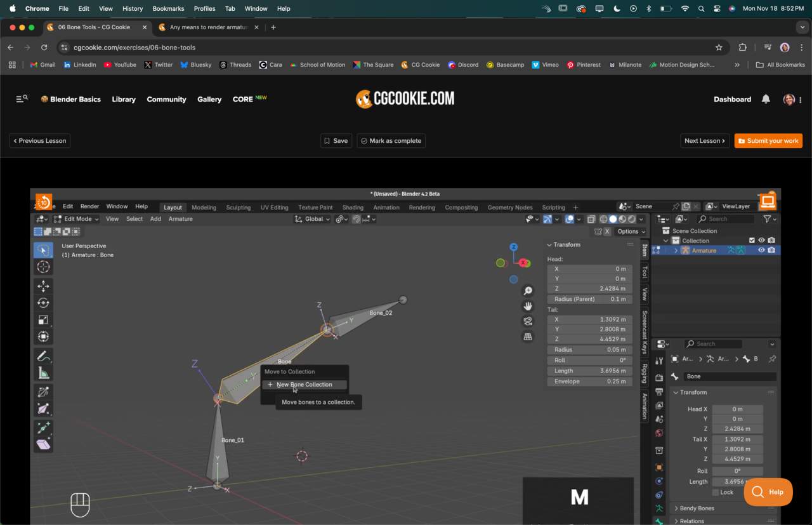
Task: Bookmark this page with the star icon
Action: (x=719, y=48)
